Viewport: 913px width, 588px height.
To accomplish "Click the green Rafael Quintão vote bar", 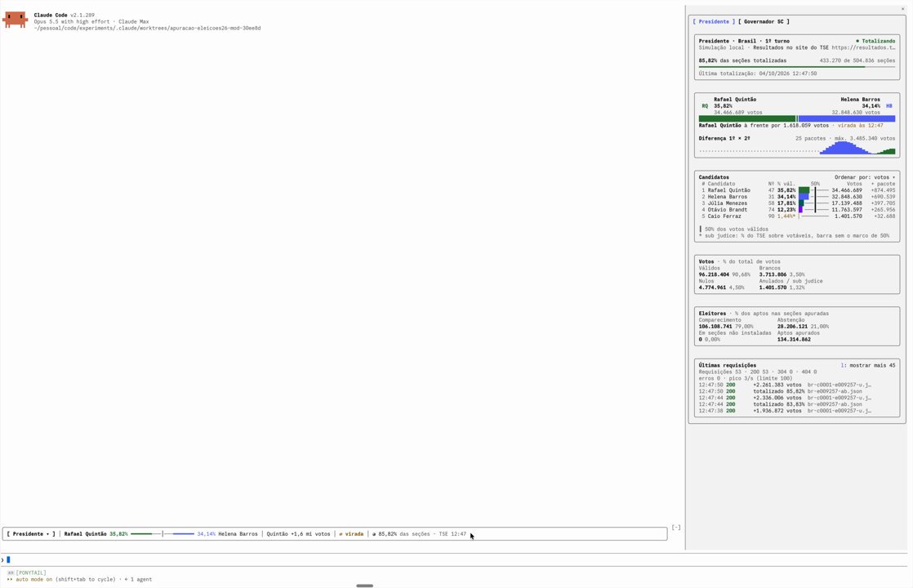I will (x=748, y=118).
